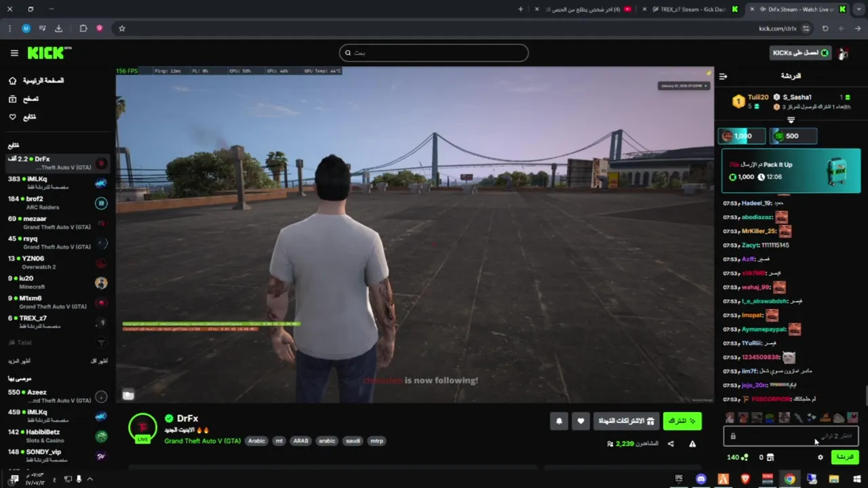The width and height of the screenshot is (868, 488).
Task: Click the KICK logo
Action: pyautogui.click(x=49, y=52)
